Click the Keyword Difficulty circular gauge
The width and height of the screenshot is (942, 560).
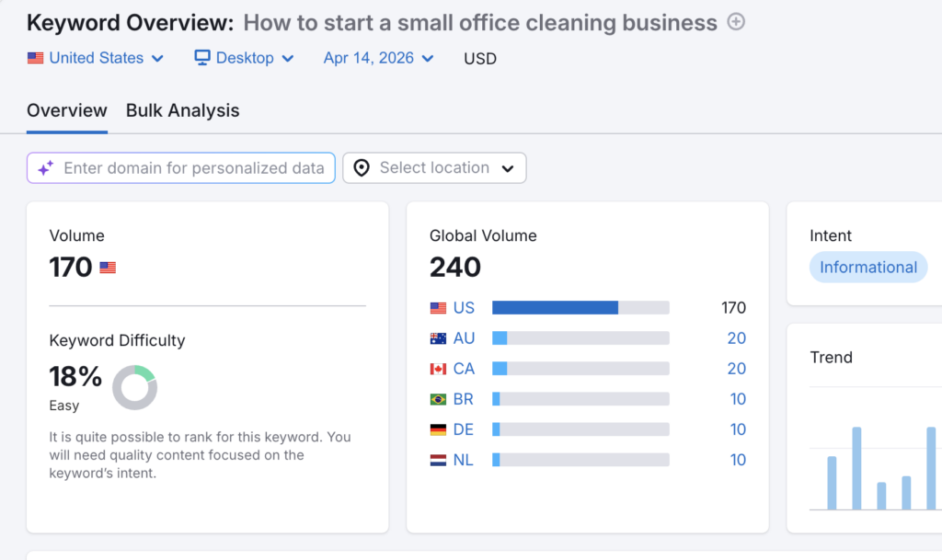pos(134,388)
